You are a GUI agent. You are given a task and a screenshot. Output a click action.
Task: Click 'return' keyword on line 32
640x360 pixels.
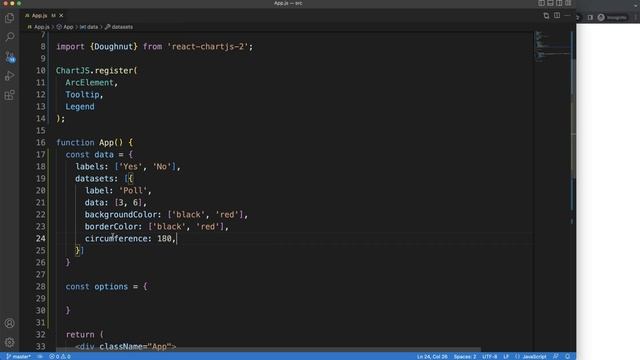80,335
